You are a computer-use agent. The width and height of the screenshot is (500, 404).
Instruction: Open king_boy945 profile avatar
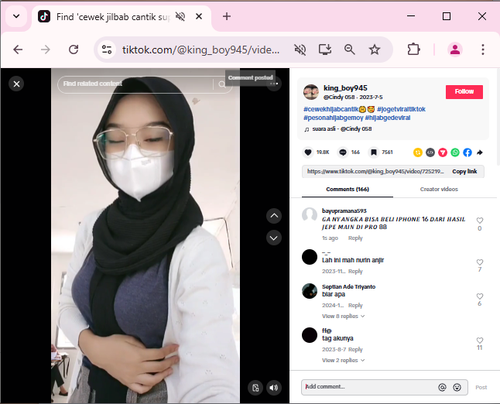[311, 92]
